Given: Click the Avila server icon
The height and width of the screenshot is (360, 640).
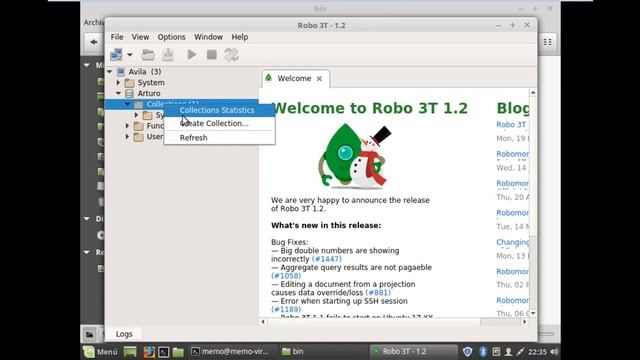Looking at the screenshot, I should coord(120,72).
